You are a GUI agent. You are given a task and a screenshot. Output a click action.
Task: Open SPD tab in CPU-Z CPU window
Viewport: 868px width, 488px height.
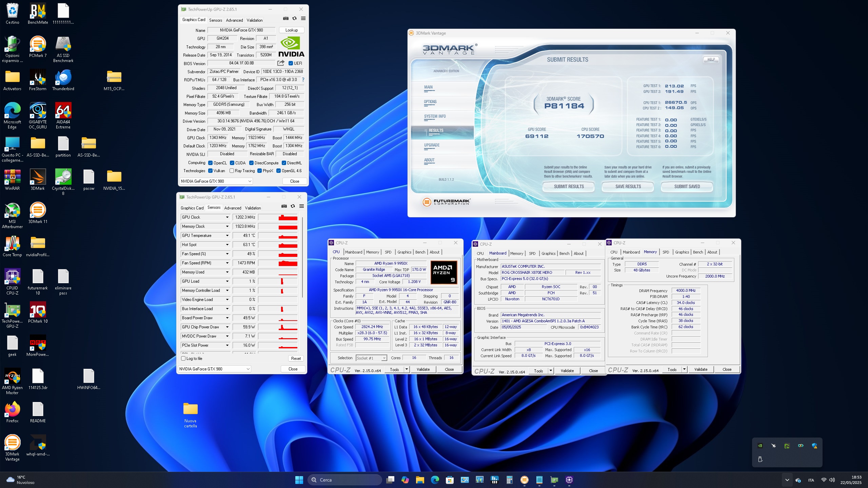[x=388, y=252]
